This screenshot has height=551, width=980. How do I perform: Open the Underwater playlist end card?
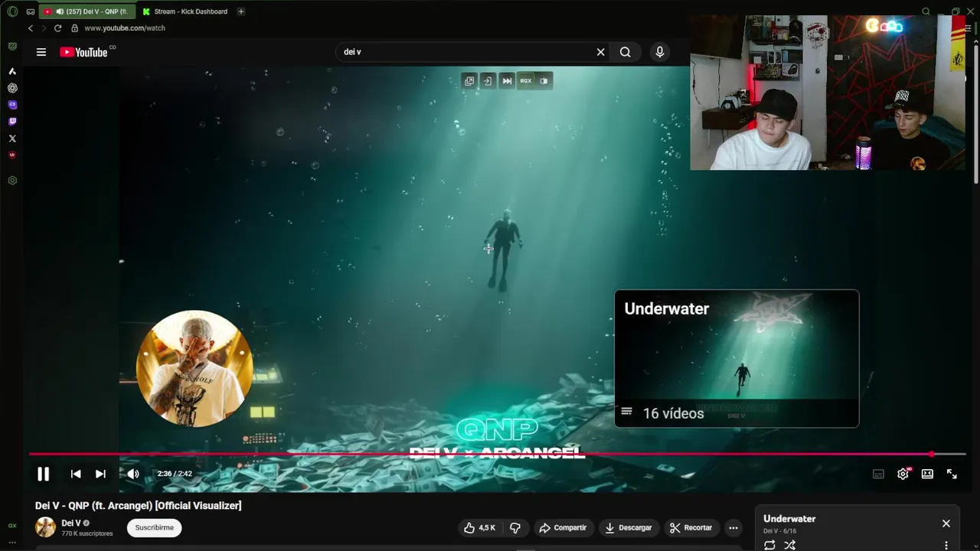[737, 358]
